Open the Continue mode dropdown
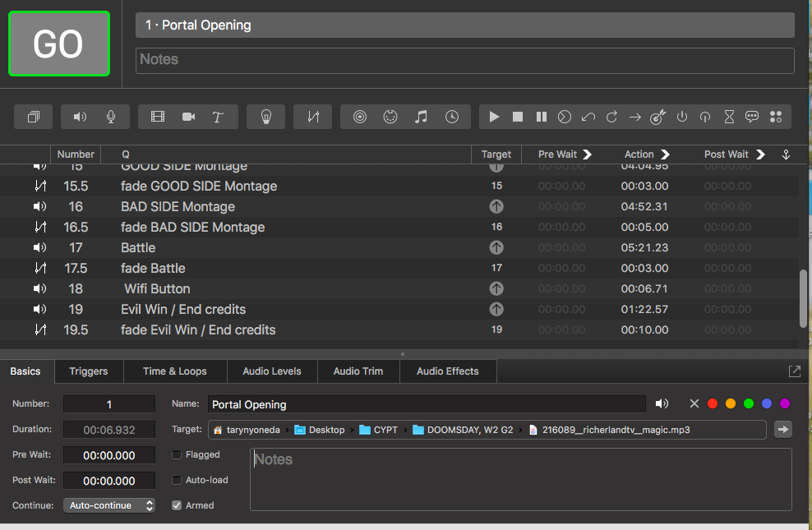Screen dimensions: 812x530 click(x=109, y=505)
